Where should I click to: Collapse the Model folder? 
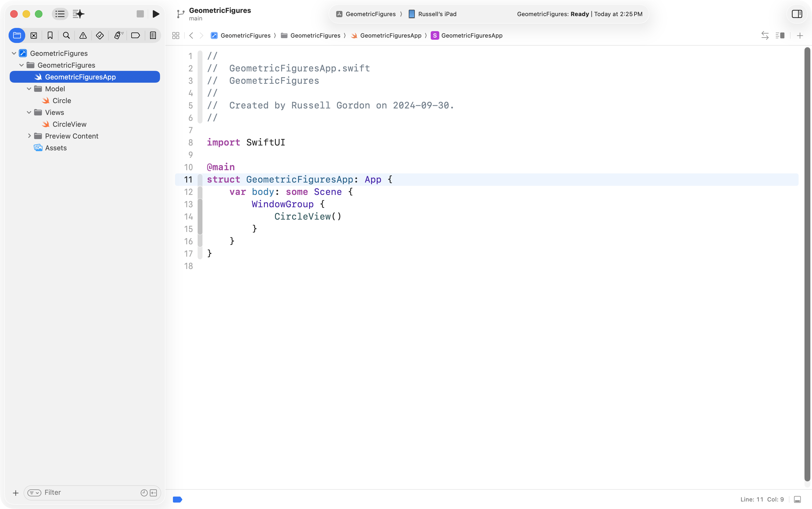[x=29, y=89]
